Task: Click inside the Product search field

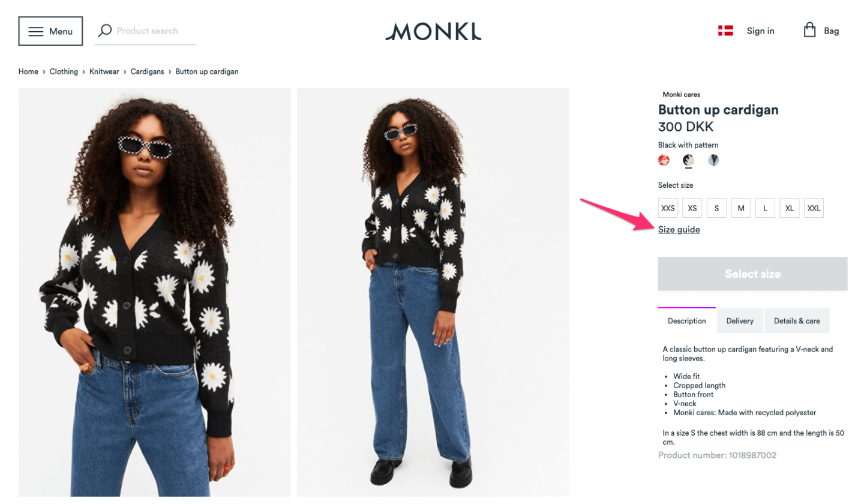Action: point(150,31)
